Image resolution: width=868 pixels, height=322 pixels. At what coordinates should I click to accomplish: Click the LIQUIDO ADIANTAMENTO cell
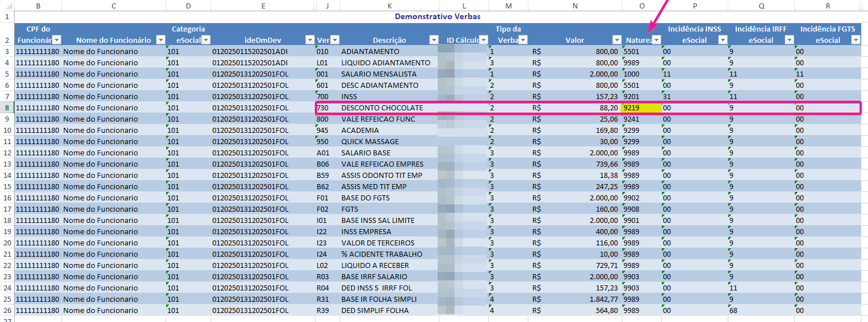coord(390,62)
